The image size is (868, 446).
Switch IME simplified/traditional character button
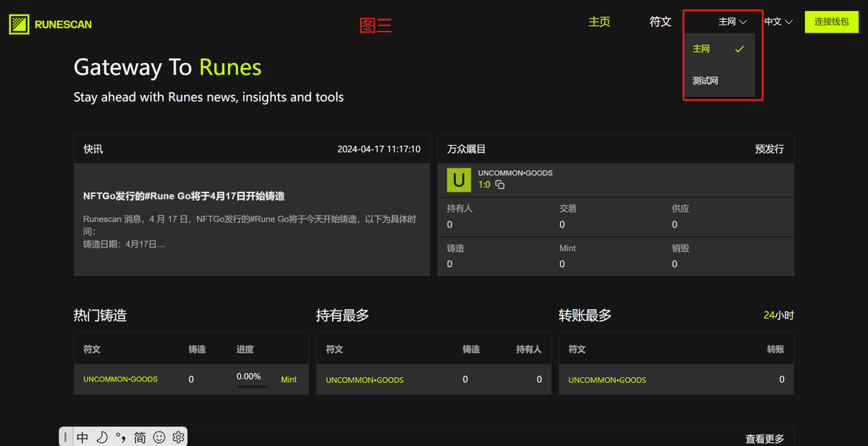(140, 437)
